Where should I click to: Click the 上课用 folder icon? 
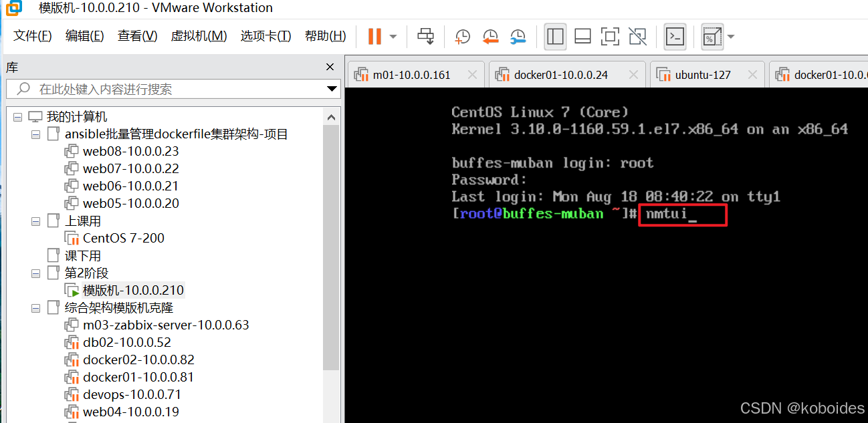pos(53,221)
